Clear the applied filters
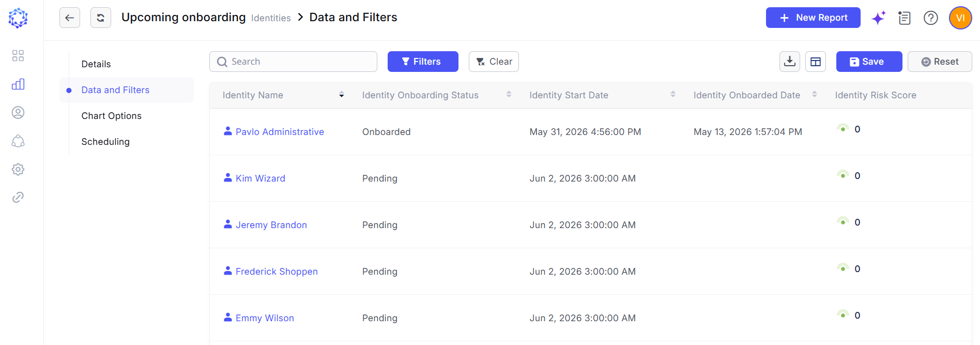 494,62
